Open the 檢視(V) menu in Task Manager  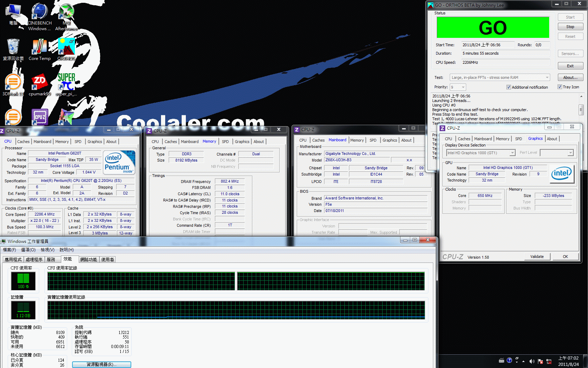(48, 250)
